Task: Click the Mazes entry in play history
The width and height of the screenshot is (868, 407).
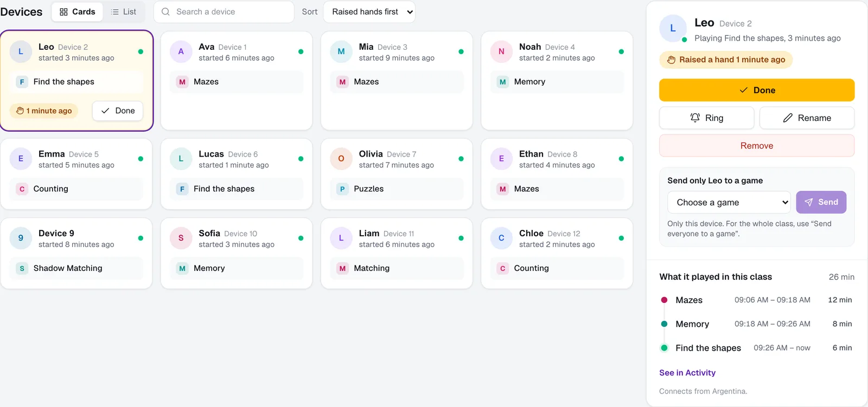Action: tap(757, 300)
